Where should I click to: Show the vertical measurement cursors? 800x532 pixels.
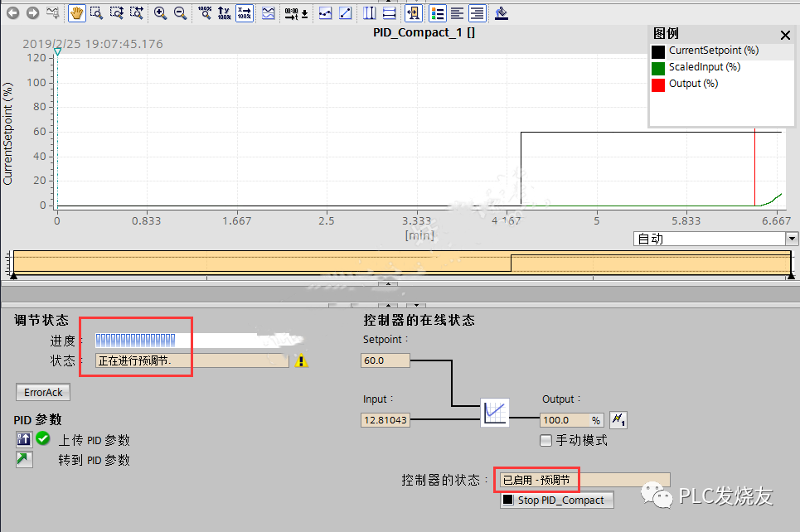pyautogui.click(x=370, y=12)
